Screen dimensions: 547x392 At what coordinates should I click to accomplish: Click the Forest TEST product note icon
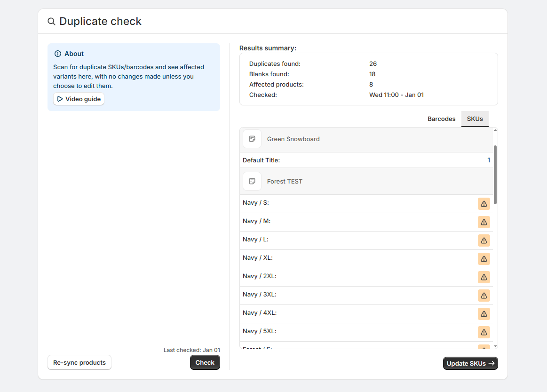252,181
